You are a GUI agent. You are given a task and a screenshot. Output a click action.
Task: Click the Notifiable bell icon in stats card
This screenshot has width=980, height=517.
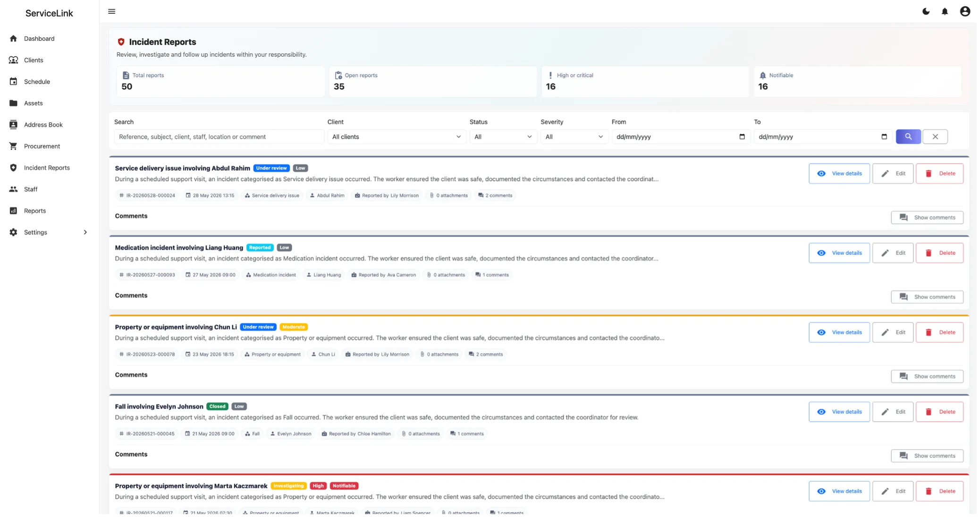(x=763, y=75)
